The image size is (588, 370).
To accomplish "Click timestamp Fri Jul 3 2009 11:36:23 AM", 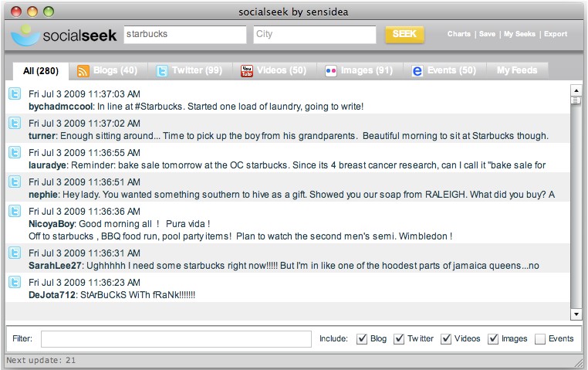I will click(84, 282).
